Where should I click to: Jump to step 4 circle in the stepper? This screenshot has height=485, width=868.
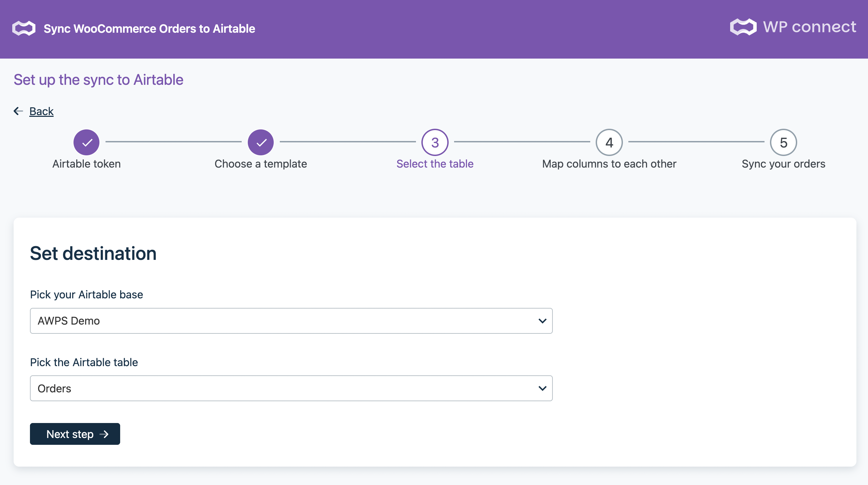(x=609, y=142)
